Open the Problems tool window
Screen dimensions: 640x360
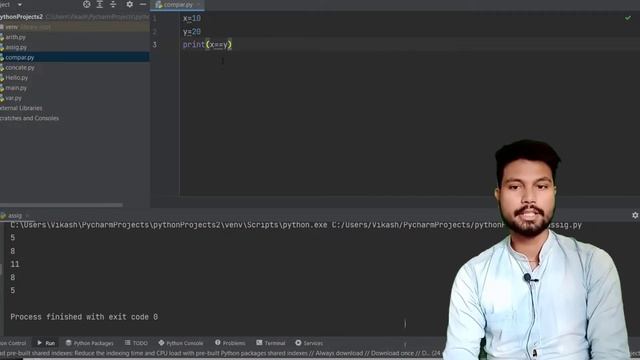tap(230, 343)
